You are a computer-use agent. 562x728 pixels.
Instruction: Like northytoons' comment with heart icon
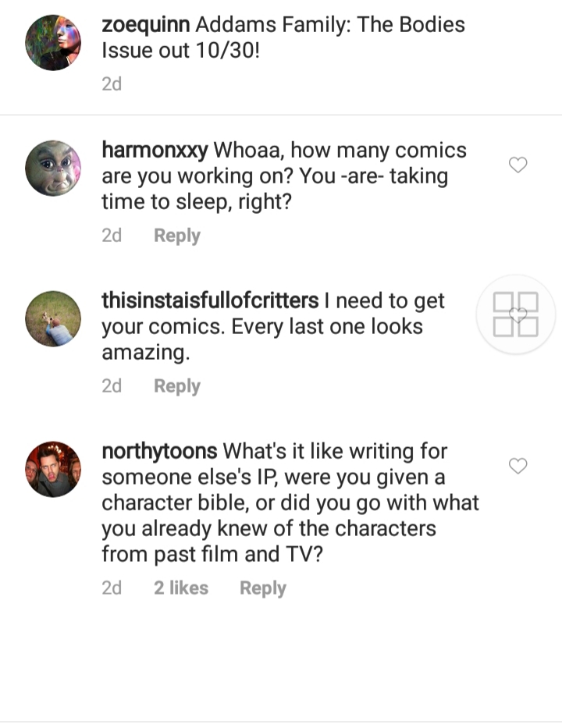(518, 466)
